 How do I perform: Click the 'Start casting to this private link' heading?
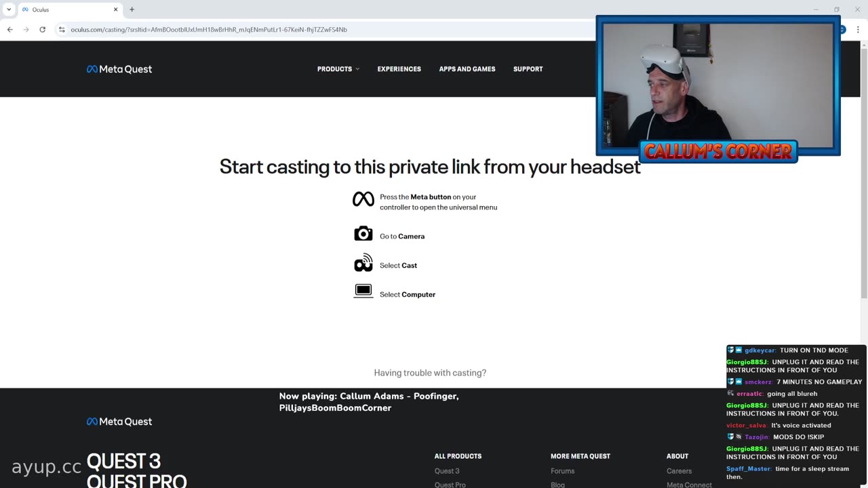430,167
